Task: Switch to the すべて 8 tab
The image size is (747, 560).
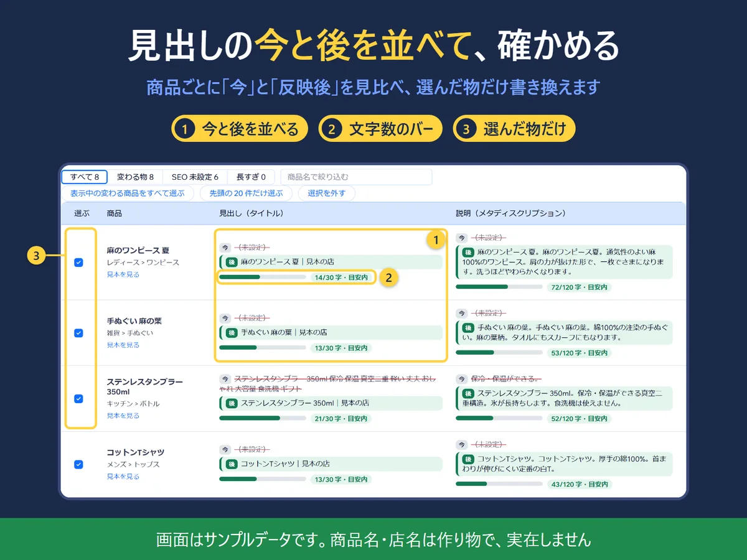Action: click(x=84, y=177)
